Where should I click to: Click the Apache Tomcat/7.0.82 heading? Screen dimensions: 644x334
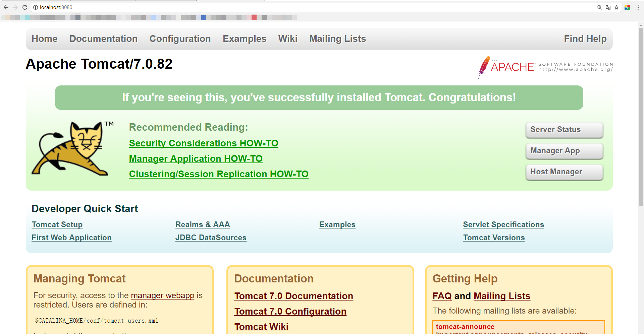pos(99,64)
